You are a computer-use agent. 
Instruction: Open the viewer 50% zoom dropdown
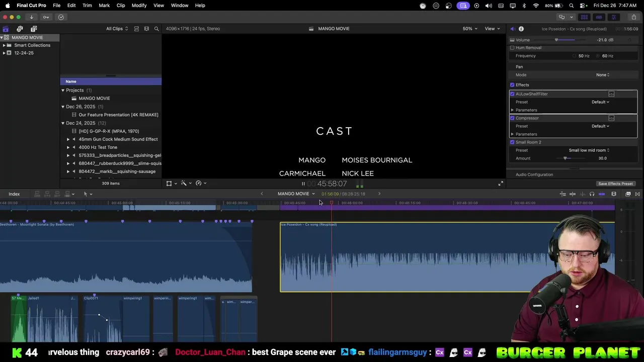470,29
